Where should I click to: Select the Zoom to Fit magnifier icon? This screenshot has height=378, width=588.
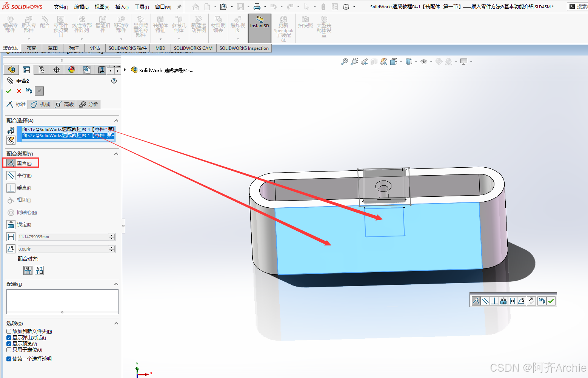(344, 62)
